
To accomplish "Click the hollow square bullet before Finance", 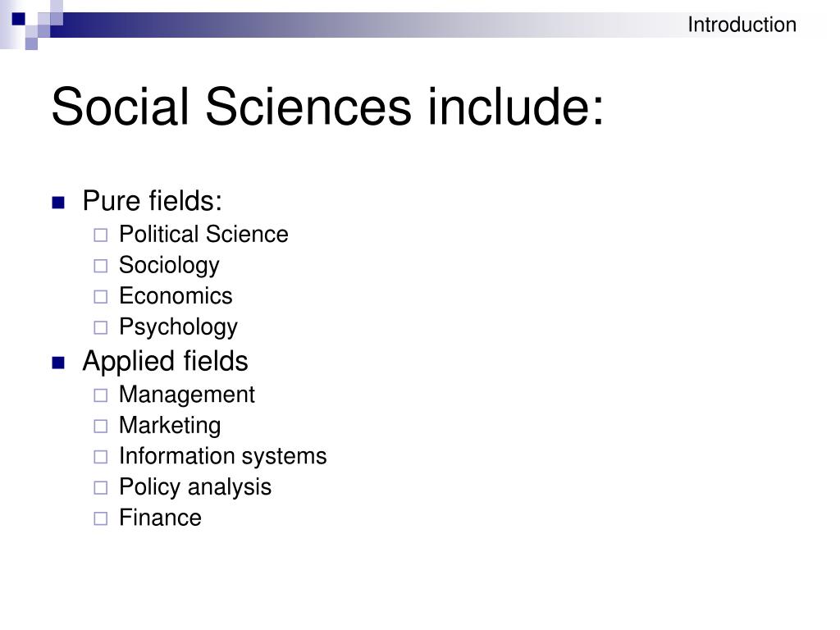I will click(x=100, y=518).
